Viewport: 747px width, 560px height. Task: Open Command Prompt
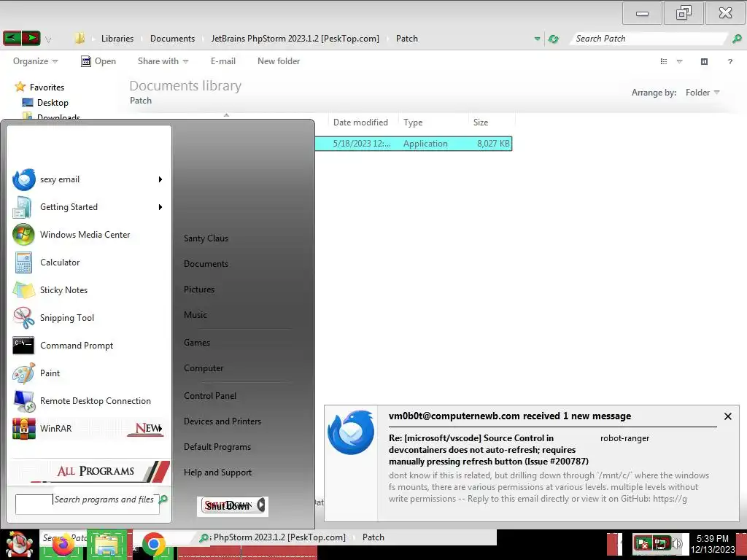pyautogui.click(x=88, y=345)
